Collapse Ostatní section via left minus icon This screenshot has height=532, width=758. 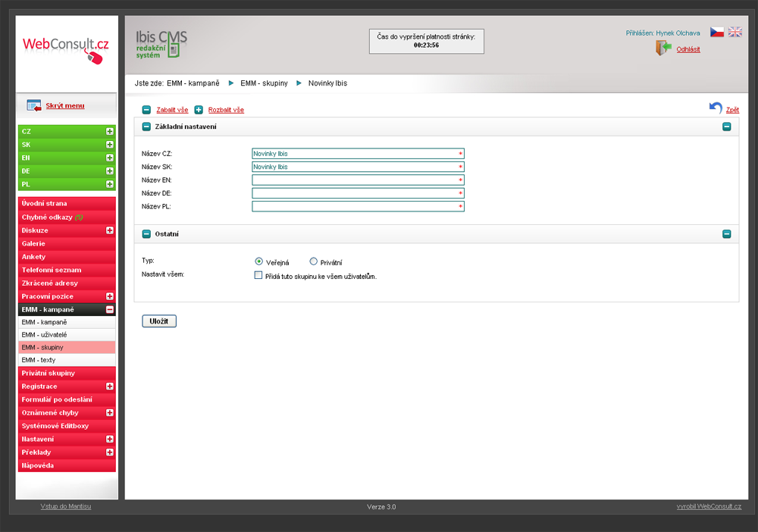point(146,234)
